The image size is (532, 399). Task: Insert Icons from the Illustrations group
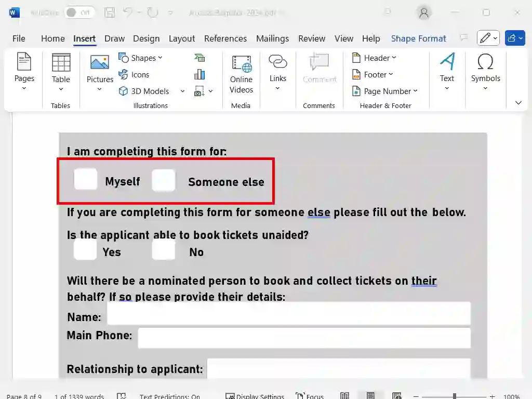[134, 75]
